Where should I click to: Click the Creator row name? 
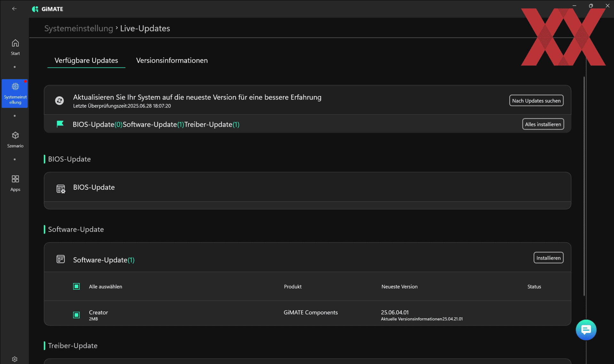coord(98,313)
